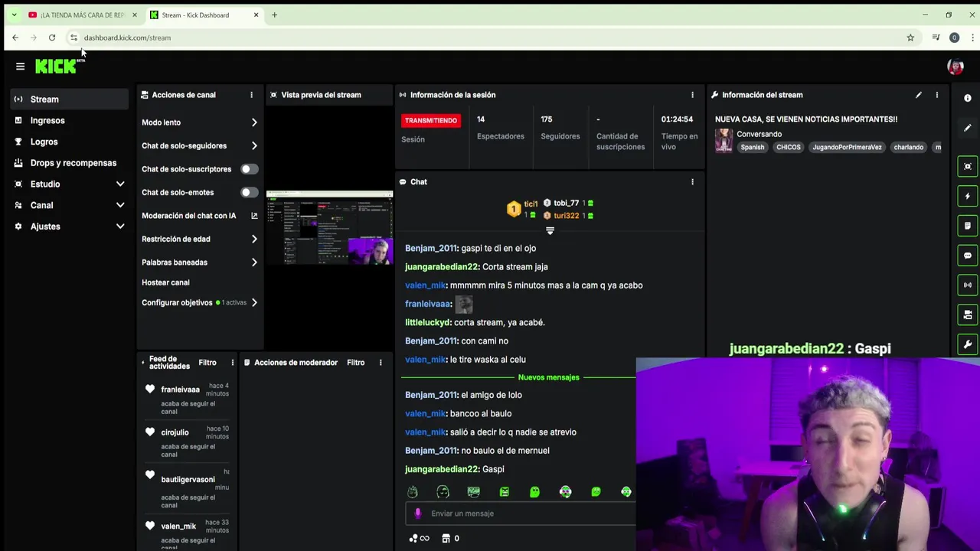Click the browser address bar
Screen dimensions: 980x551
[490, 37]
